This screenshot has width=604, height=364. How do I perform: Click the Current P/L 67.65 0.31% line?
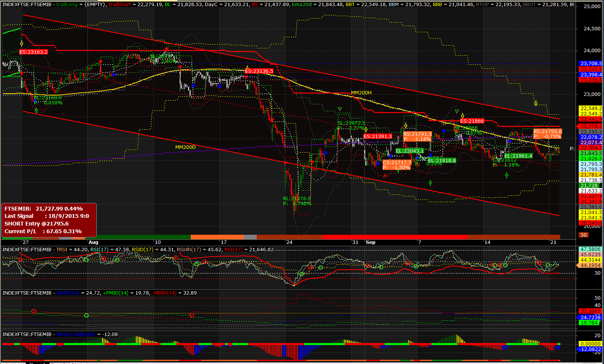43,231
